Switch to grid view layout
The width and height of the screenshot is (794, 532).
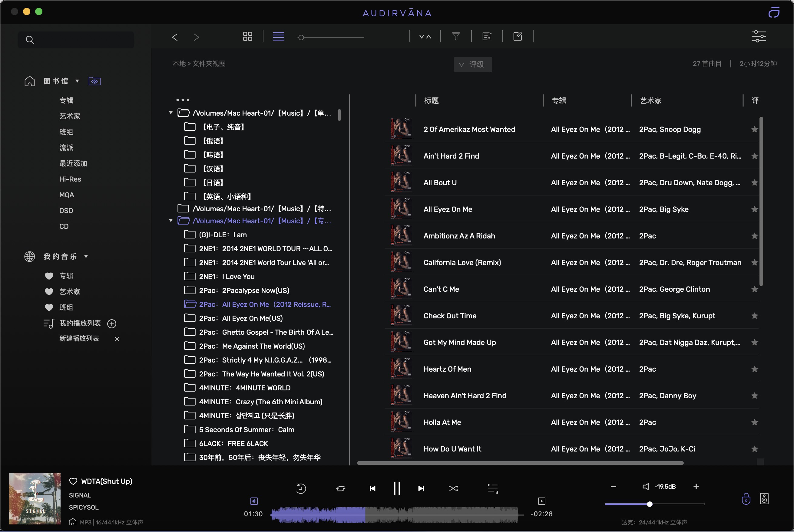pyautogui.click(x=247, y=36)
